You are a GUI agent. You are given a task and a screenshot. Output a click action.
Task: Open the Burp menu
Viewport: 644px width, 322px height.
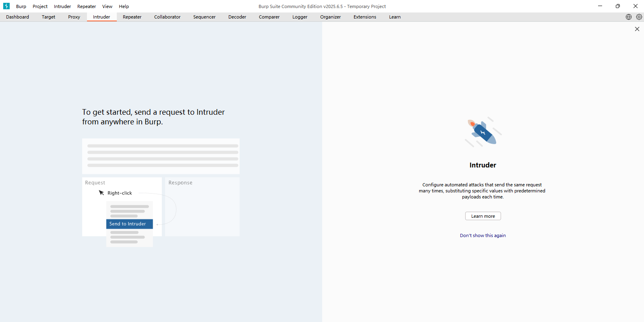[21, 6]
